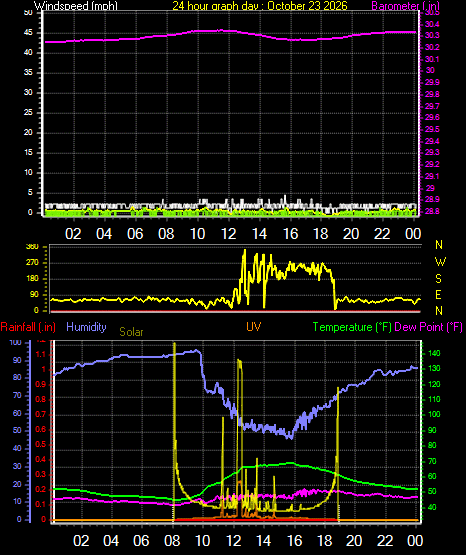The width and height of the screenshot is (466, 555).
Task: Click the 'E' compass direction label
Action: 438,295
